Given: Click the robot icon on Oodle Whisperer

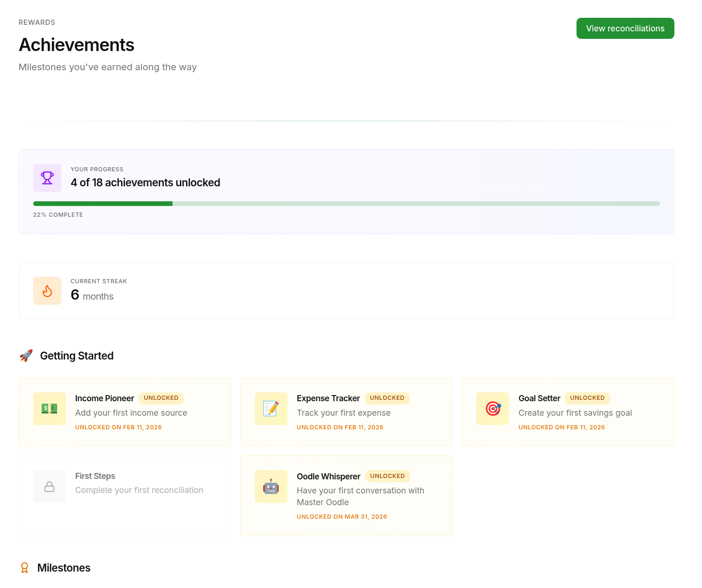Looking at the screenshot, I should click(x=271, y=486).
